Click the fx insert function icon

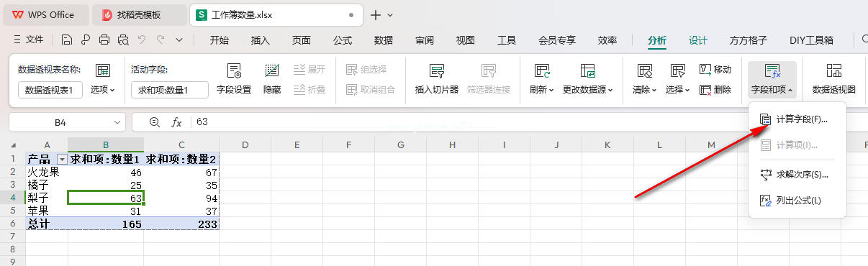point(176,122)
